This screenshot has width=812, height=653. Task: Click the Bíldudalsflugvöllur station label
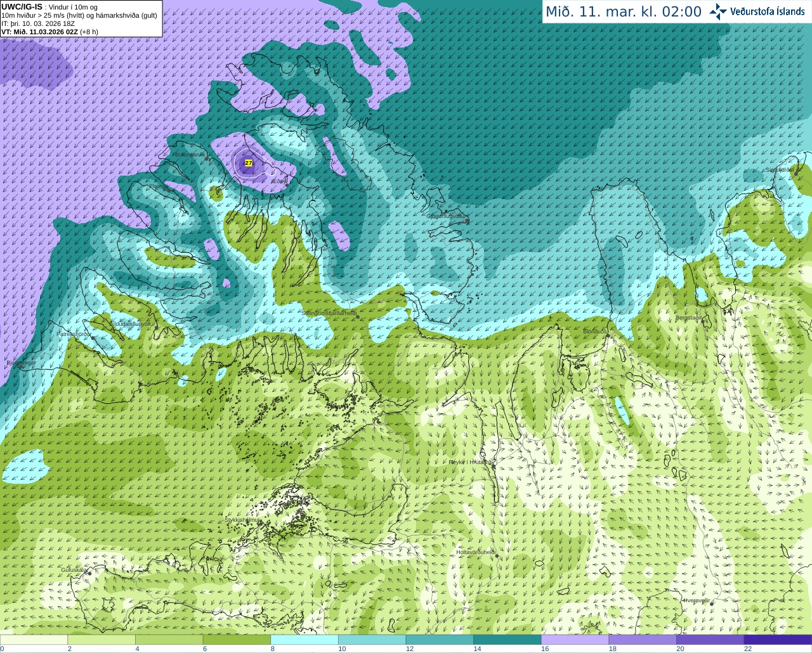click(x=133, y=323)
